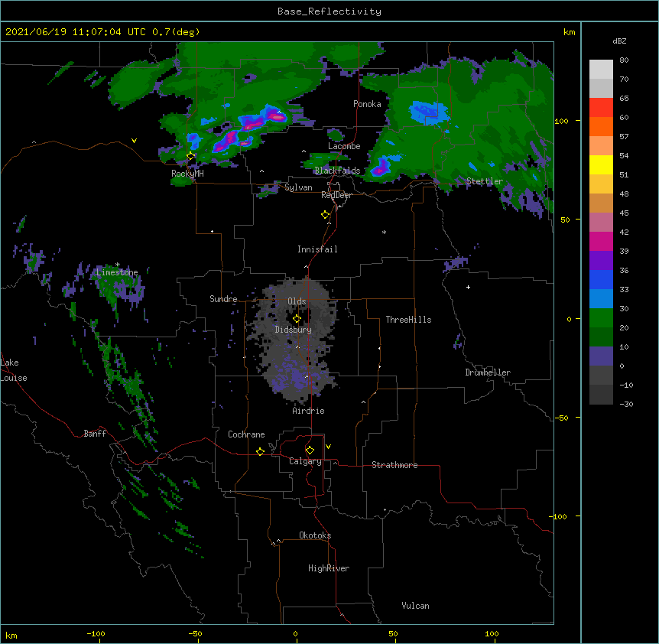The width and height of the screenshot is (659, 644).
Task: Select the Didsbury label
Action: click(x=294, y=330)
